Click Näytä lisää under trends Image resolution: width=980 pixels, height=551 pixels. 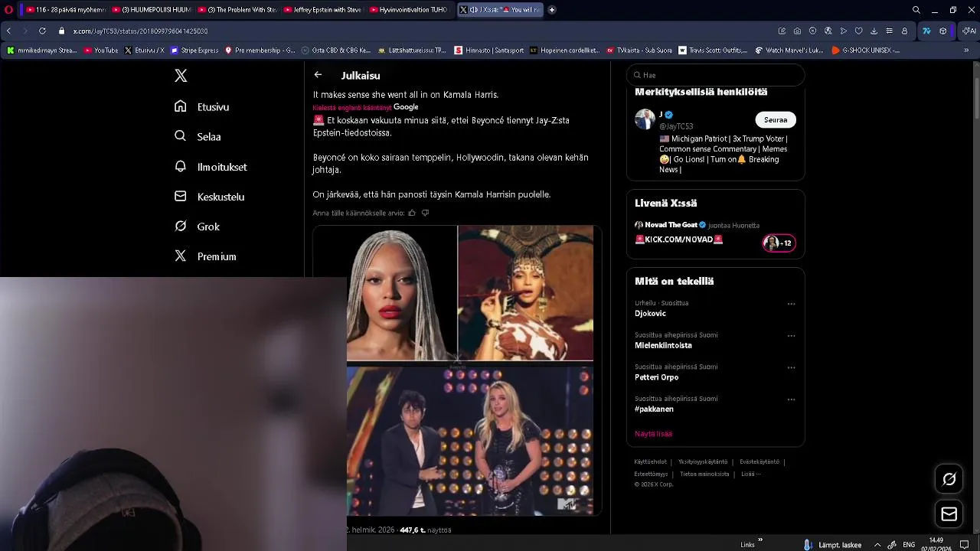coord(653,434)
